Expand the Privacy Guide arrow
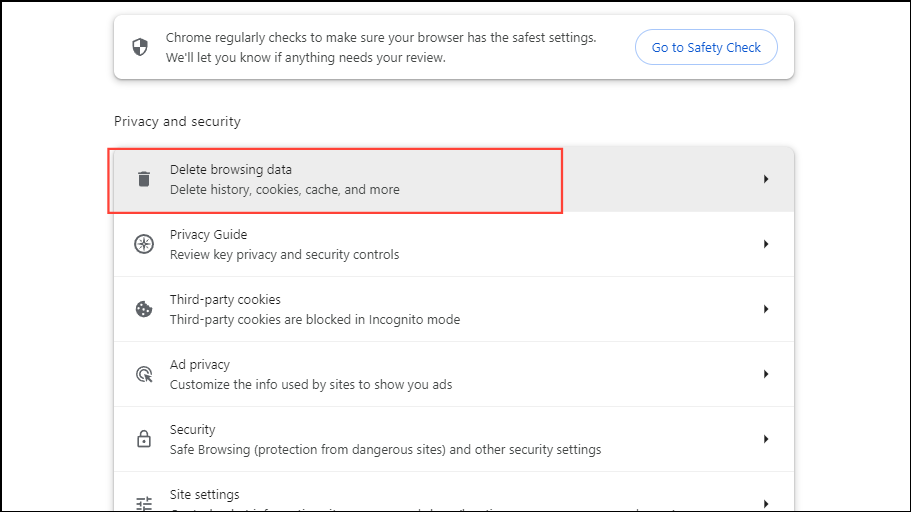The width and height of the screenshot is (911, 512). click(x=766, y=244)
